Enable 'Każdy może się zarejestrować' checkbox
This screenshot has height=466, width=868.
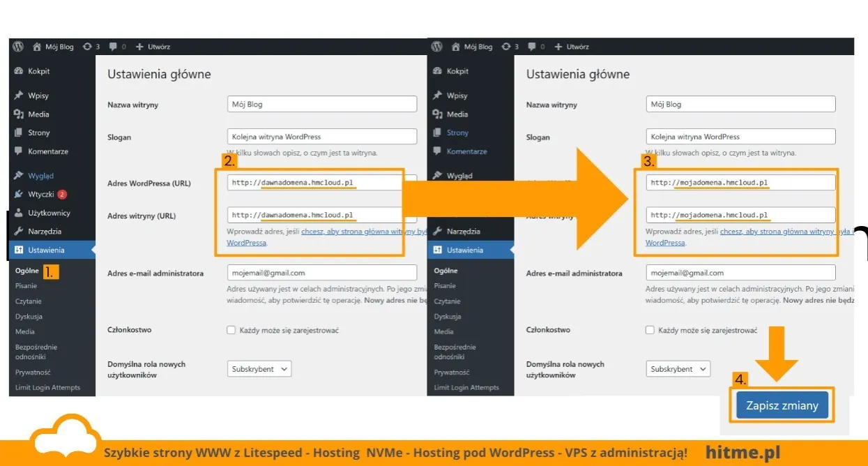click(230, 330)
